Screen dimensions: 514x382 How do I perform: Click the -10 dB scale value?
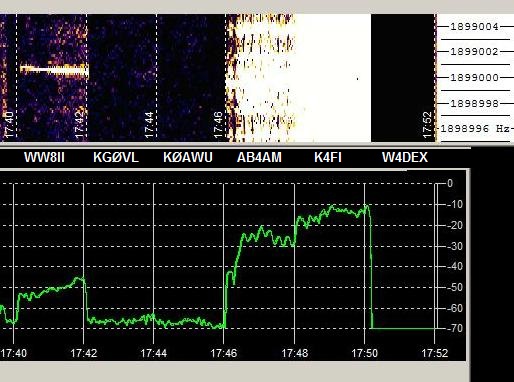(455, 204)
